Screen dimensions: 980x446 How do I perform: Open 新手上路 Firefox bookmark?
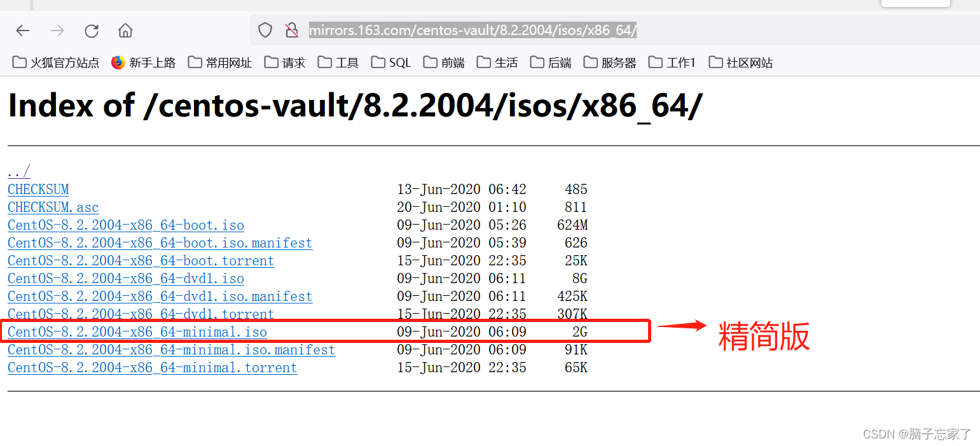[143, 62]
